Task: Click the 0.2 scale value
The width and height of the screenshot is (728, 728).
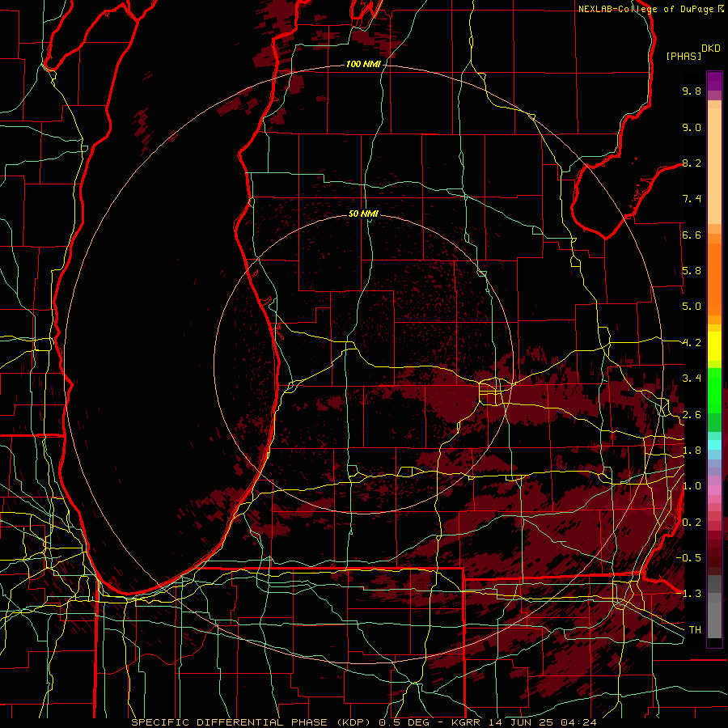Action: tap(692, 523)
